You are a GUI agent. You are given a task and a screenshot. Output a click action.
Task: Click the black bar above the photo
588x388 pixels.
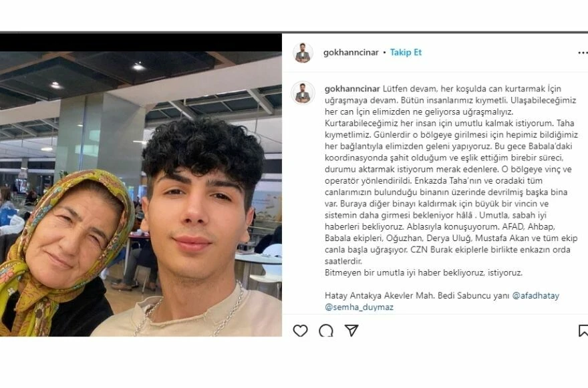[x=140, y=42]
